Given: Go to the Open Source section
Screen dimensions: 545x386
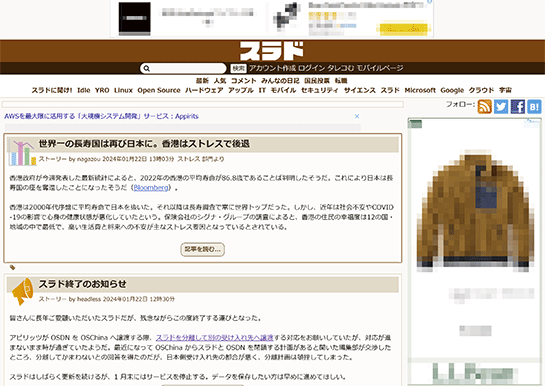Looking at the screenshot, I should click(x=159, y=90).
